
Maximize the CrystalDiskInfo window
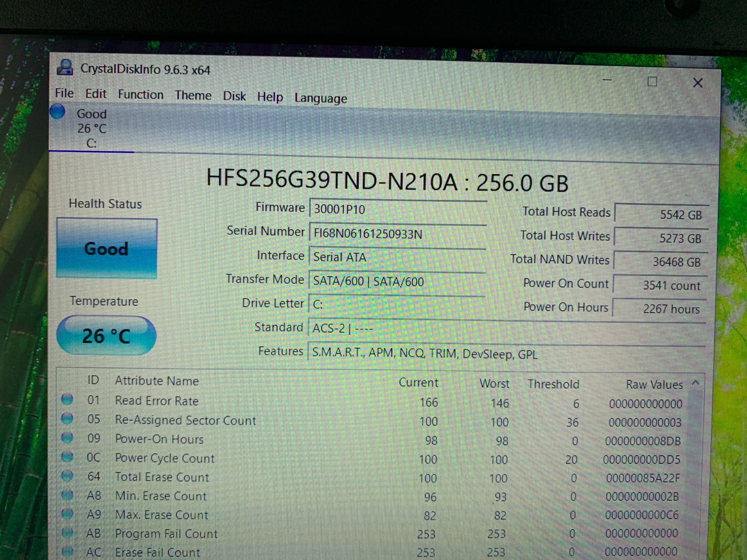pos(652,82)
